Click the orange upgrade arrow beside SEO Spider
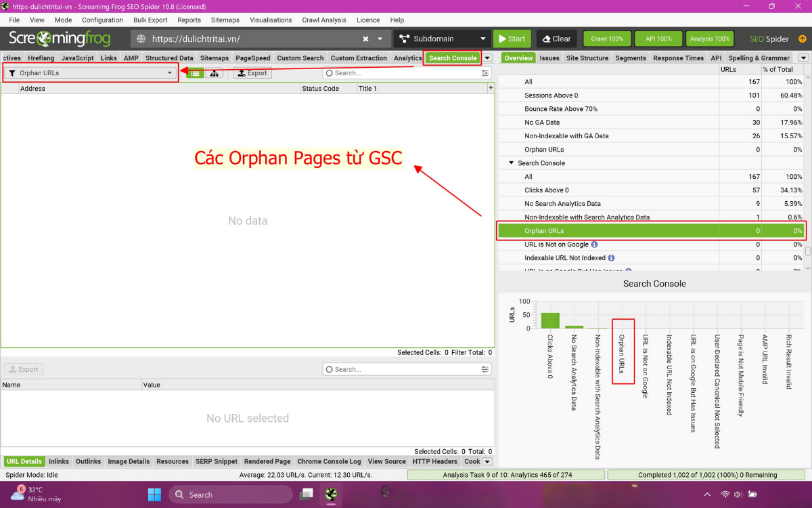 (803, 39)
